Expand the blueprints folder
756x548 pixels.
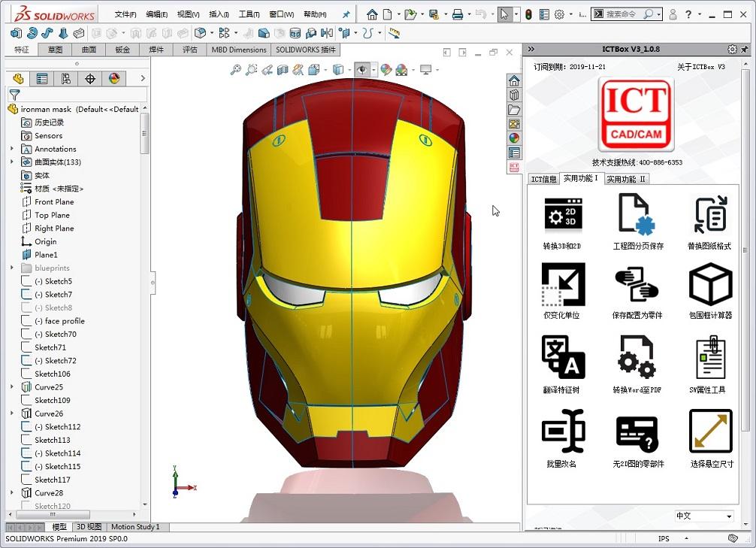[12, 268]
